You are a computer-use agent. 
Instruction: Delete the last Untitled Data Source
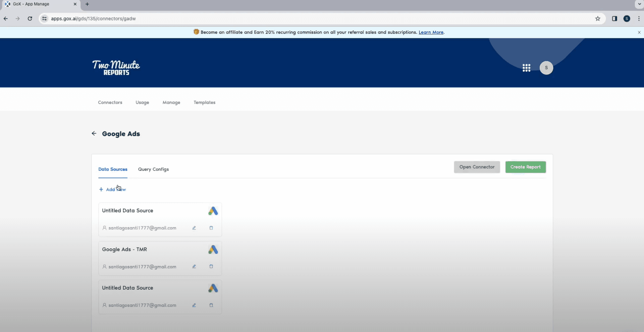point(211,306)
